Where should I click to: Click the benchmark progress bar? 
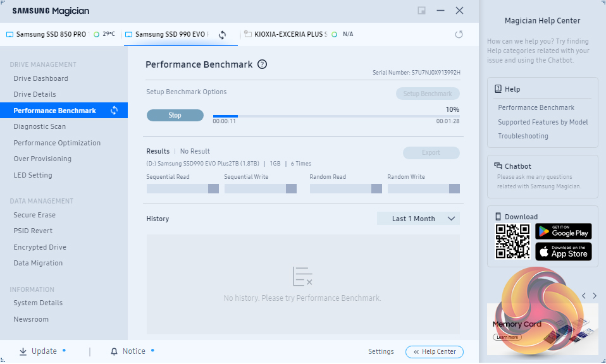(x=336, y=116)
